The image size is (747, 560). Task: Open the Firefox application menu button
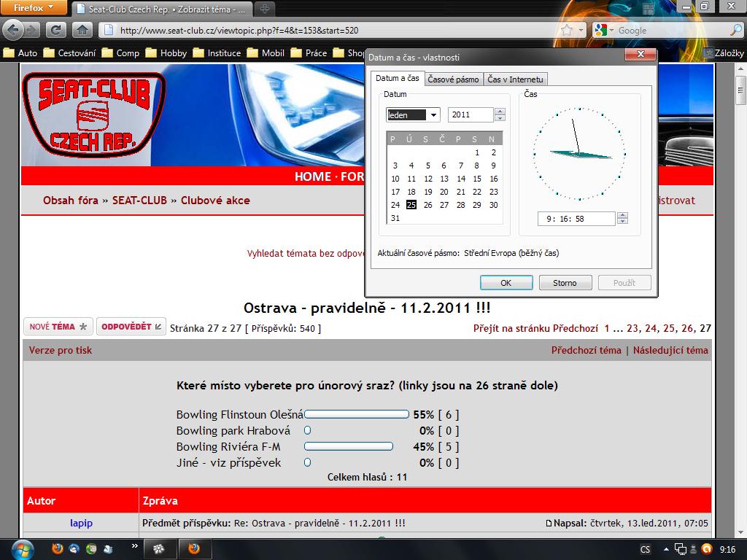click(34, 7)
